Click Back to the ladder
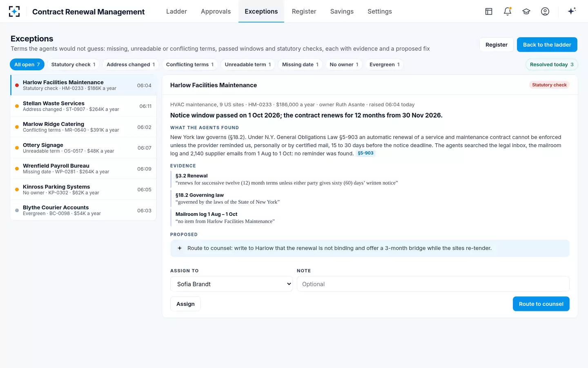 pos(547,45)
